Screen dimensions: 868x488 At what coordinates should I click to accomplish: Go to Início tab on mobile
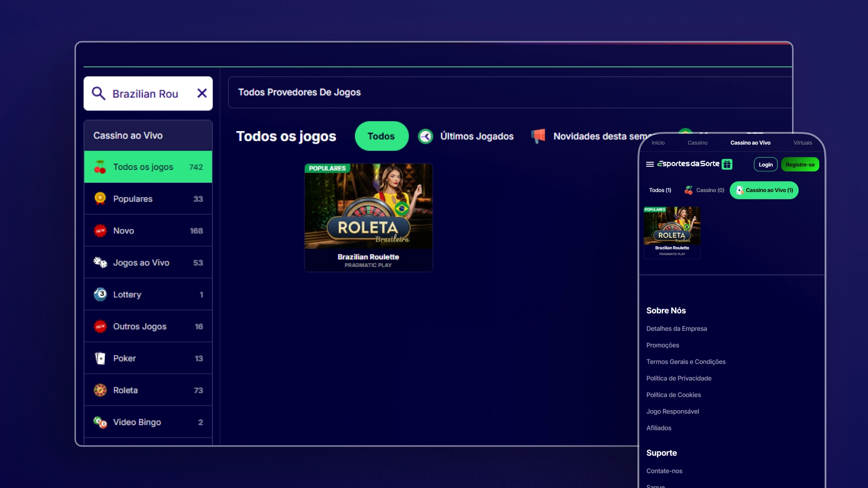point(658,143)
